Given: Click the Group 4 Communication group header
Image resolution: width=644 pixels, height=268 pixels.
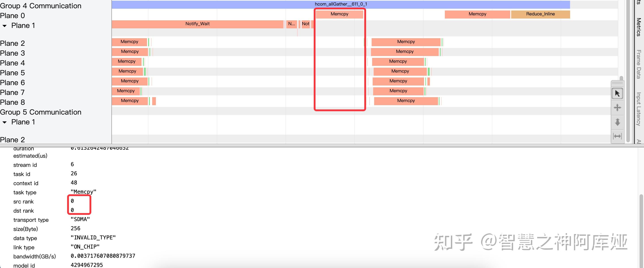Looking at the screenshot, I should pyautogui.click(x=41, y=6).
